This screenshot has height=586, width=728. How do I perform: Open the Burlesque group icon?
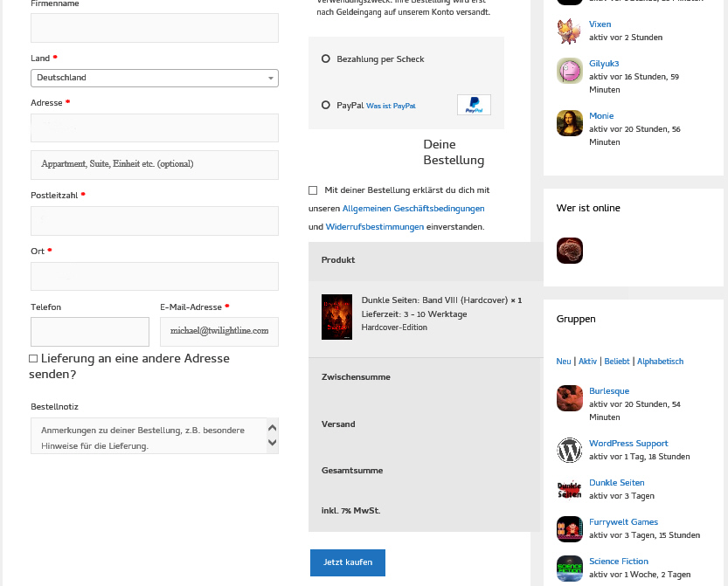(569, 398)
